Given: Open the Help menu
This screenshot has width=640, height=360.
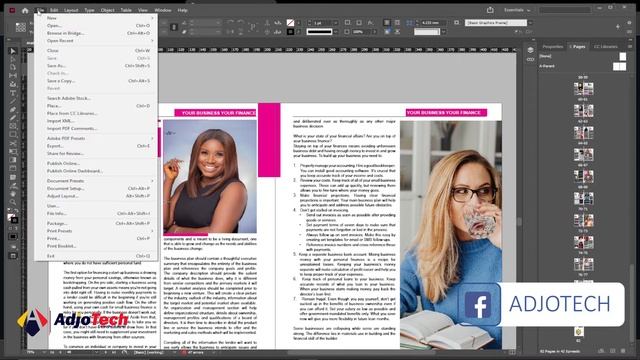Looking at the screenshot, I should pyautogui.click(x=182, y=10).
